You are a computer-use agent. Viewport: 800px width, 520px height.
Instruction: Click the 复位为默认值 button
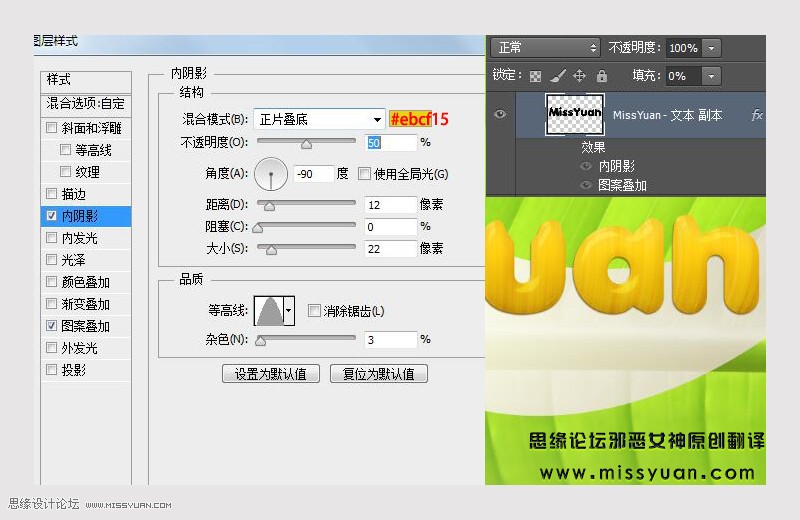379,374
